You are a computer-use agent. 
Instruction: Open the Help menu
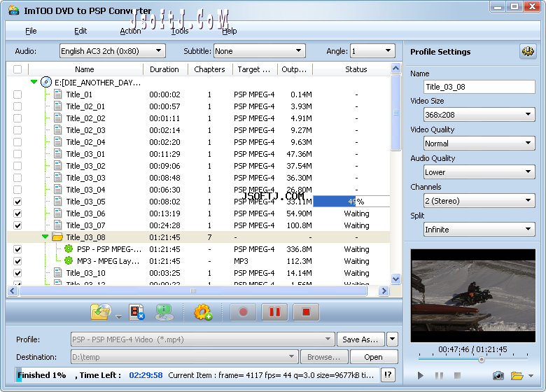click(230, 31)
